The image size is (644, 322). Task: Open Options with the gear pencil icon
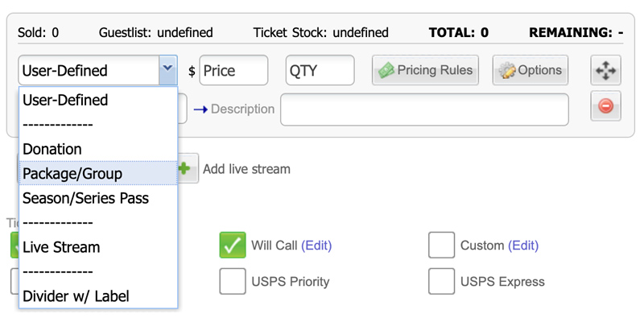(530, 70)
